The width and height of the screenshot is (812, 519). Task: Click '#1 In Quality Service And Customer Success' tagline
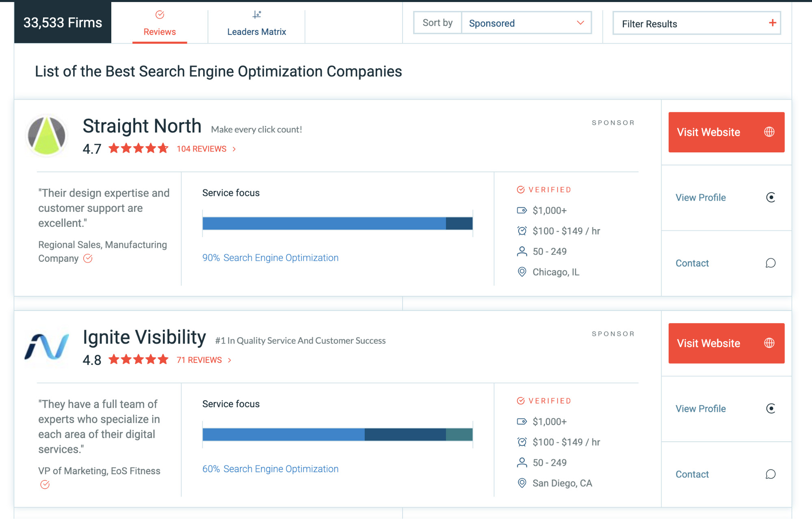(300, 341)
